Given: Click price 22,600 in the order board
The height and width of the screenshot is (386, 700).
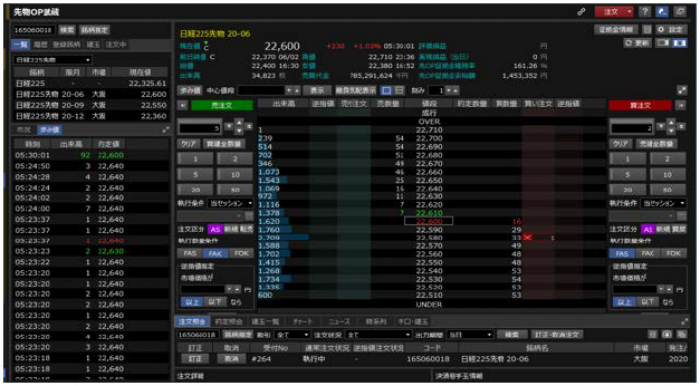Looking at the screenshot, I should coord(428,221).
